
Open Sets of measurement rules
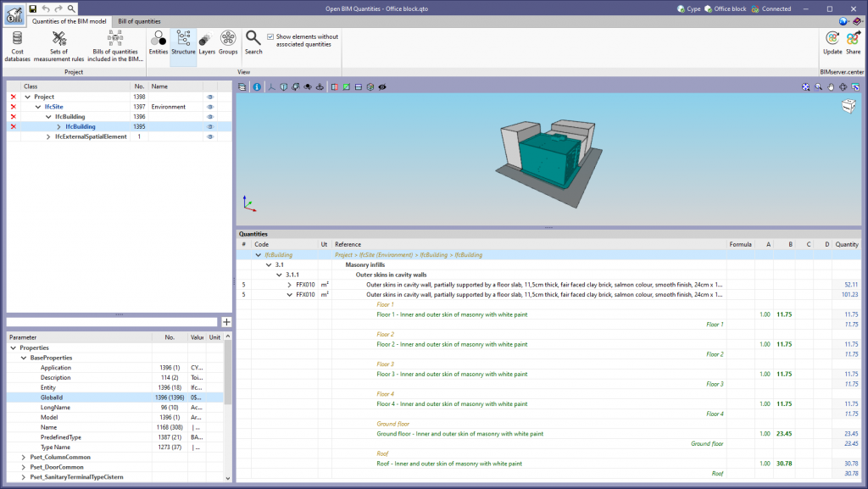click(x=59, y=47)
